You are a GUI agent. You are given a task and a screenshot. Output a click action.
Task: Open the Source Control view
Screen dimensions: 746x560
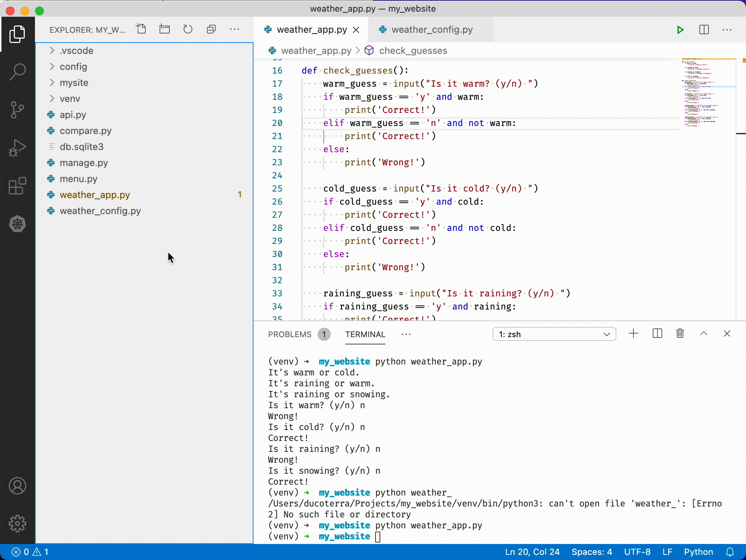click(x=17, y=110)
